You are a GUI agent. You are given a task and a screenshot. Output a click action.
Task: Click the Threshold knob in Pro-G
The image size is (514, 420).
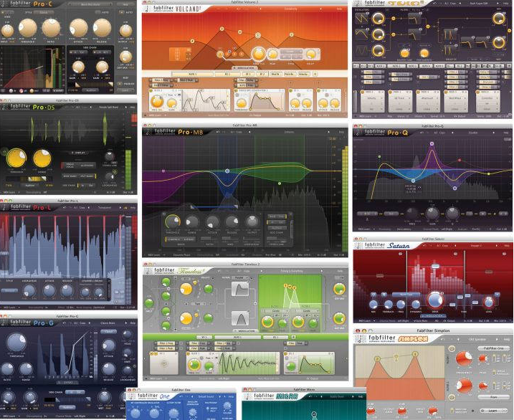16,343
